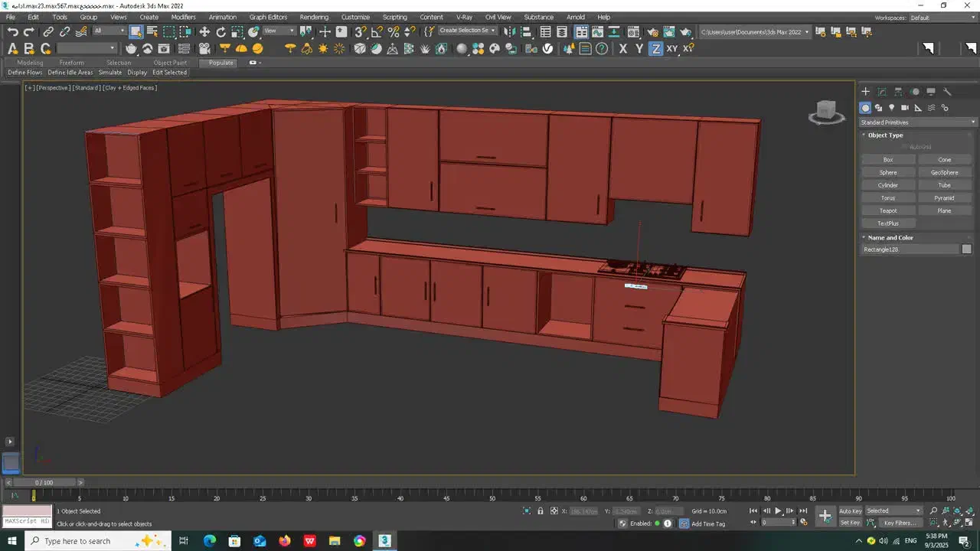Activate the Select and Rotate tool
Image resolution: width=980 pixels, height=551 pixels.
pyautogui.click(x=221, y=31)
